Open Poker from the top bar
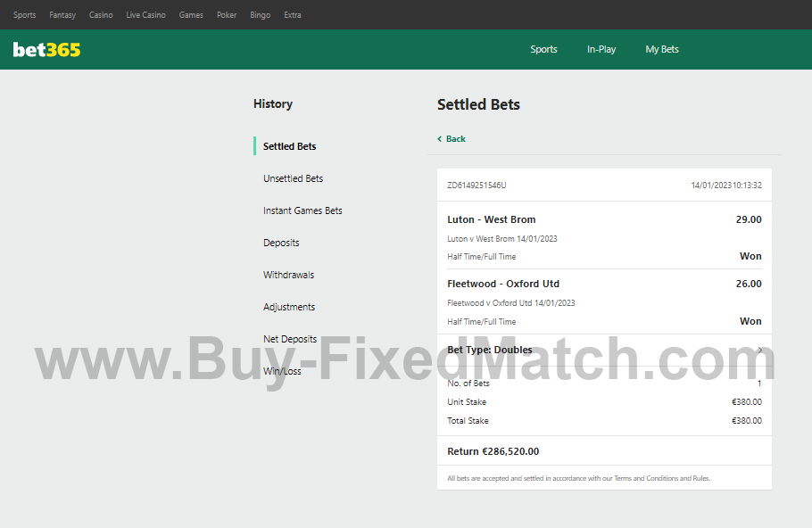The image size is (812, 528). [x=227, y=15]
